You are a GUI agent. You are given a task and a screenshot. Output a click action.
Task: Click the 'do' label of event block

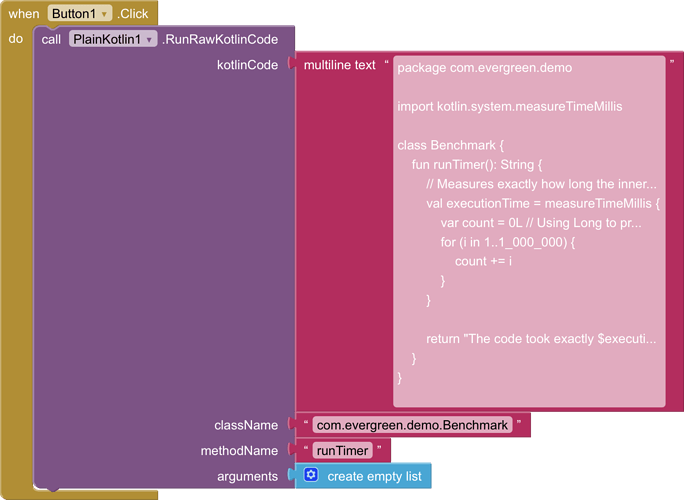16,39
